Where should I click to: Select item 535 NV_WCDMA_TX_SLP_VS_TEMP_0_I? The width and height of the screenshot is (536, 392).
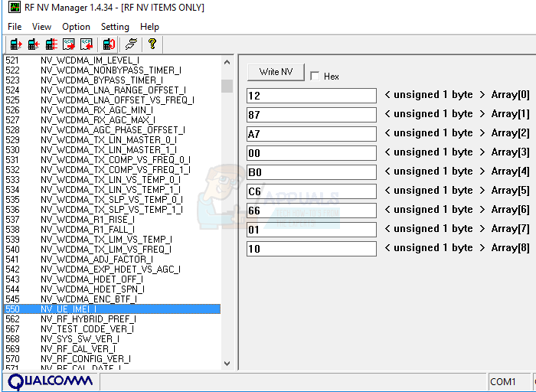point(112,199)
